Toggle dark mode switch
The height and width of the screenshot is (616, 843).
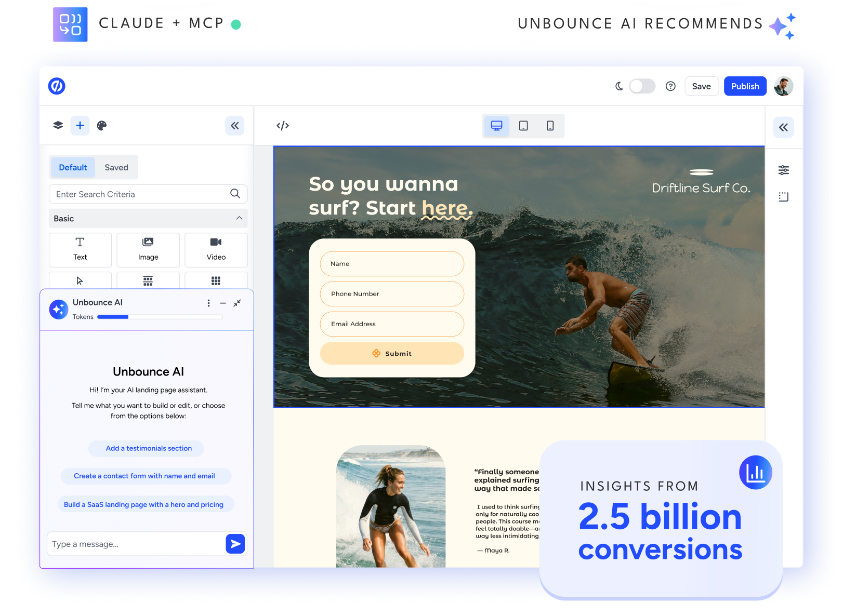pyautogui.click(x=642, y=86)
